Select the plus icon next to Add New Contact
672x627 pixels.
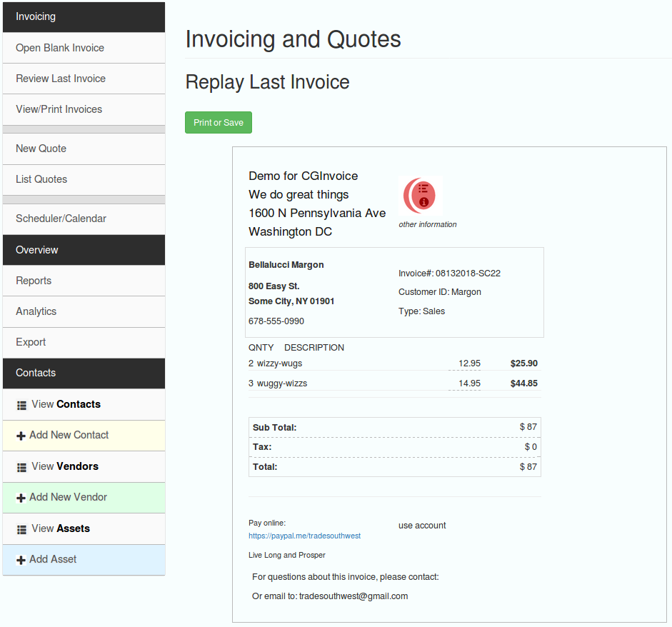21,436
